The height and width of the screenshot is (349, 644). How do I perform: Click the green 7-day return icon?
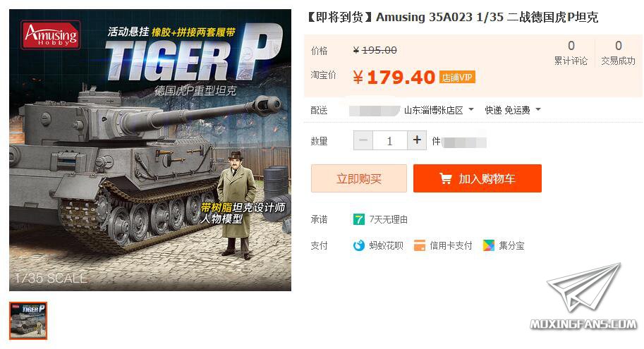[x=358, y=219]
